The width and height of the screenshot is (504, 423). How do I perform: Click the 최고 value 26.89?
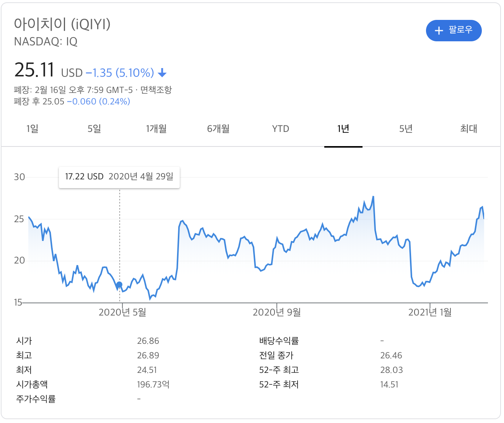click(148, 355)
